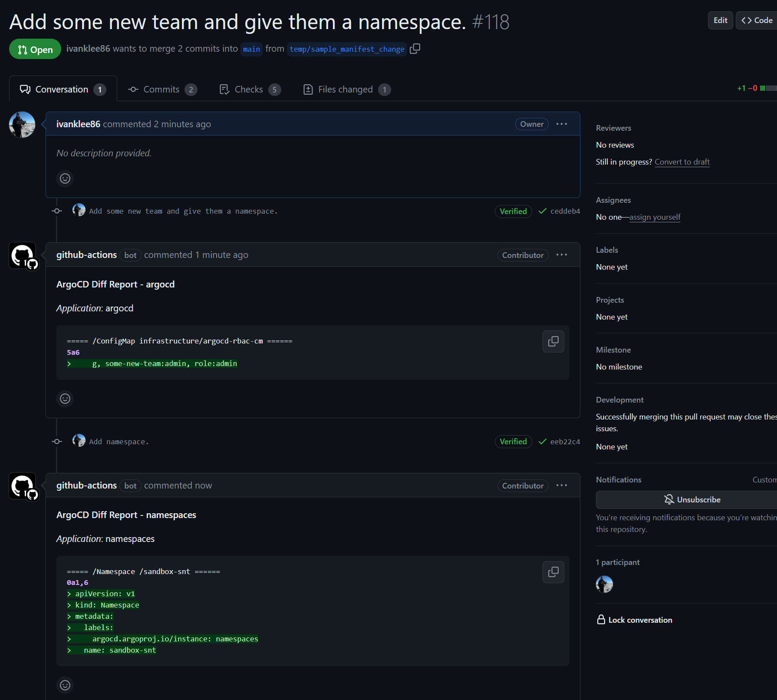777x700 pixels.
Task: Add emoji reaction to ivanklee86's comment
Action: (65, 178)
